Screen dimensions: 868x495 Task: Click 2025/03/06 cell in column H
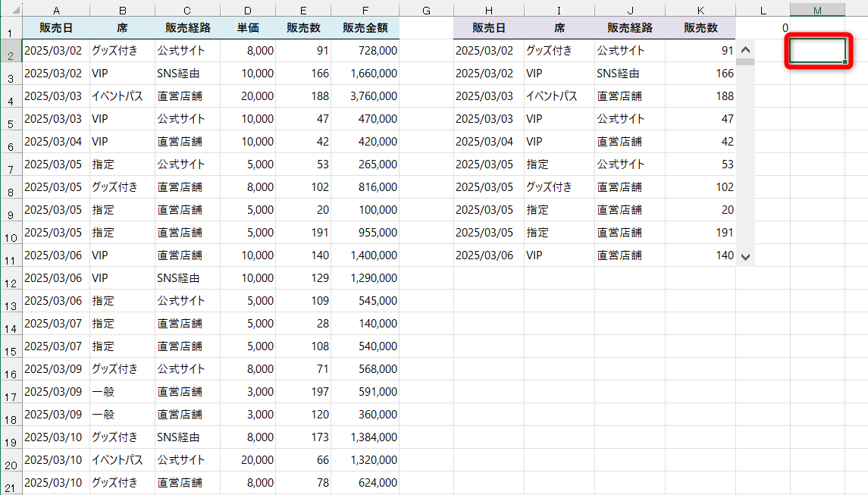tap(488, 255)
